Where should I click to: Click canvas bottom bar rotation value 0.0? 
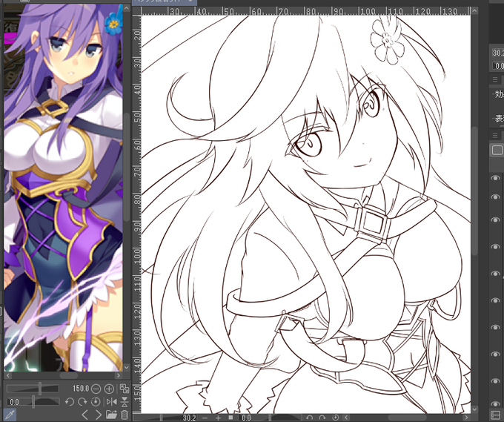[x=246, y=418]
